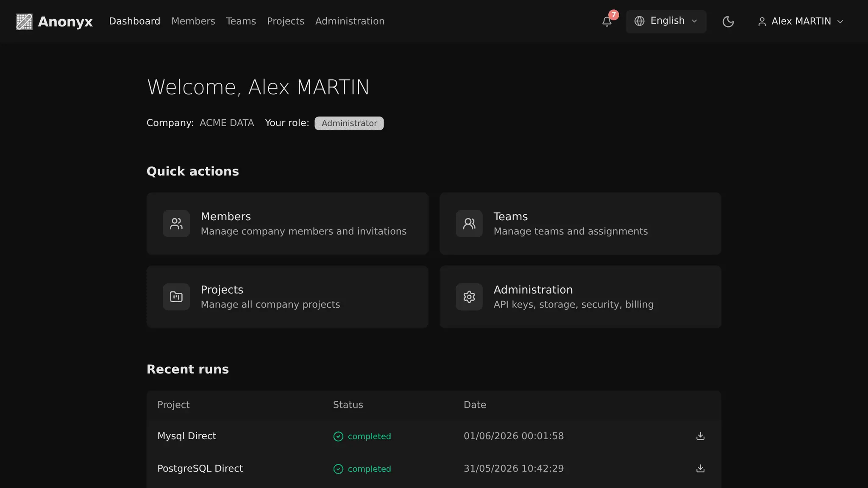Download the Mysql Direct run
Image resolution: width=868 pixels, height=488 pixels.
coord(700,436)
